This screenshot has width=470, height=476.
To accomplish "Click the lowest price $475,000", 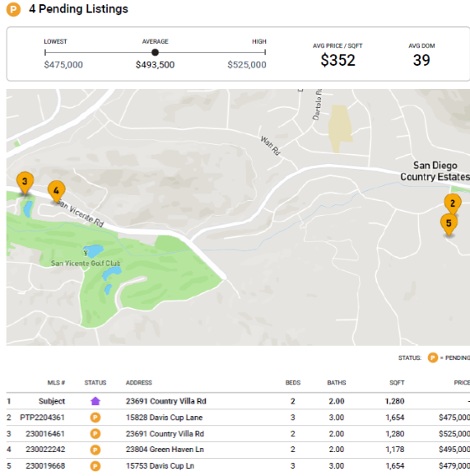I will pyautogui.click(x=63, y=65).
